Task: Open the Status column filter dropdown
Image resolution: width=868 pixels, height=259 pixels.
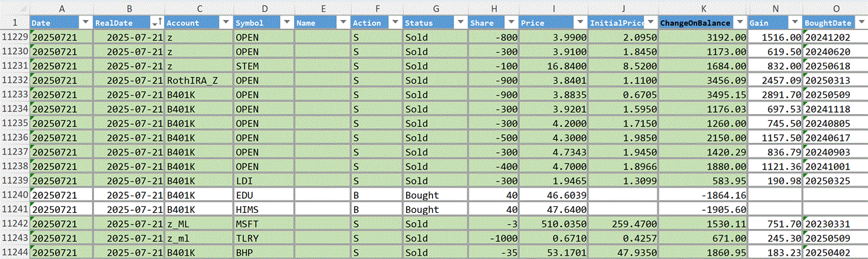Action: click(x=460, y=23)
